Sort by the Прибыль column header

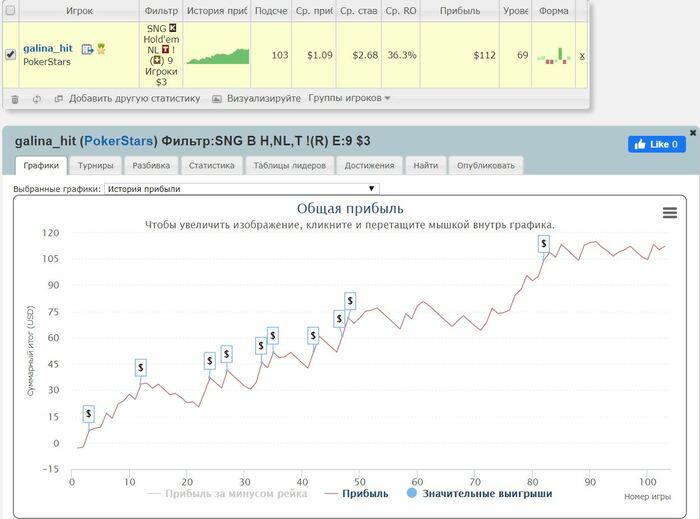pos(460,11)
